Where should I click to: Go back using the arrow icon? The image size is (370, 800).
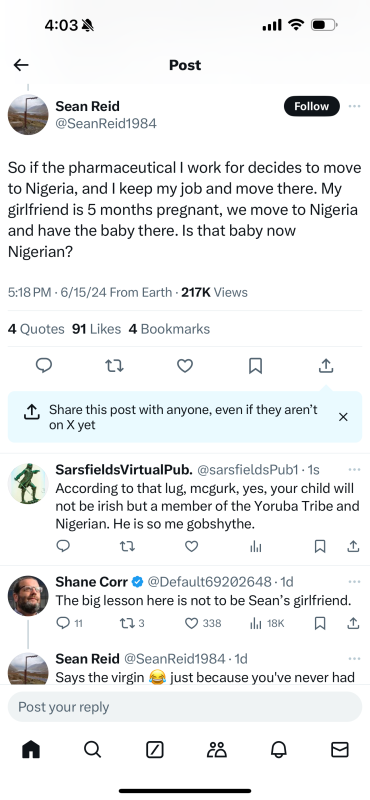click(21, 65)
